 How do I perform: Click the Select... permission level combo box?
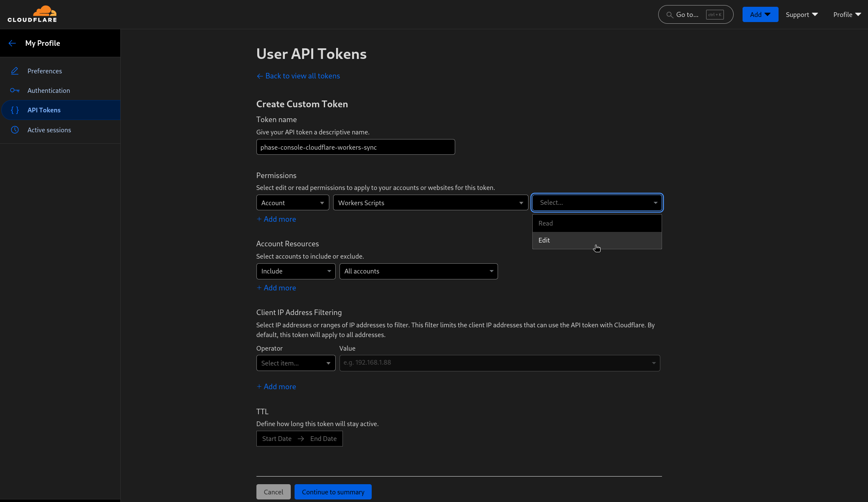597,203
